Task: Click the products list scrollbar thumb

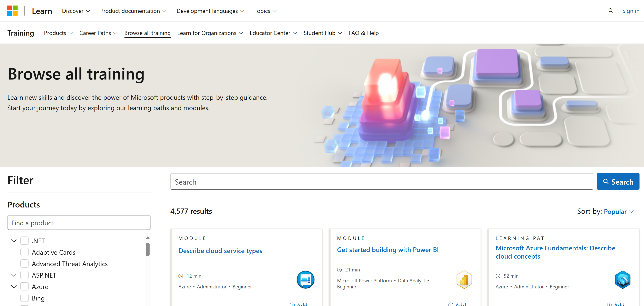Action: [148, 249]
